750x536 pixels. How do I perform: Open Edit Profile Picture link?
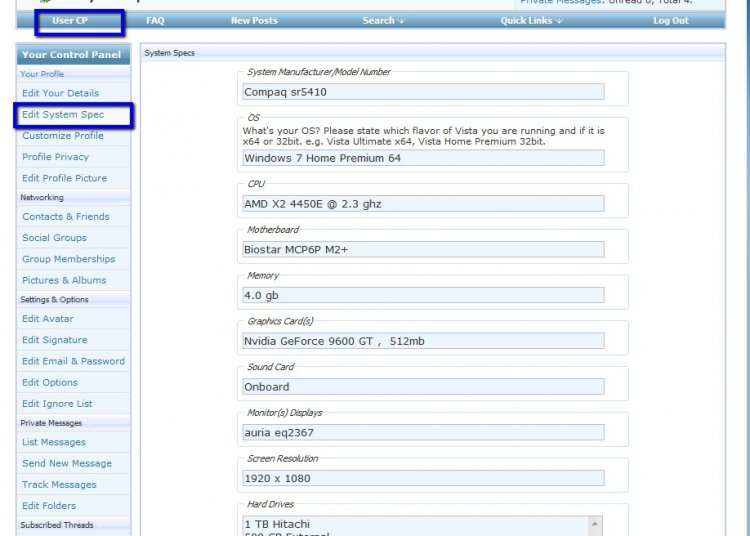(65, 178)
